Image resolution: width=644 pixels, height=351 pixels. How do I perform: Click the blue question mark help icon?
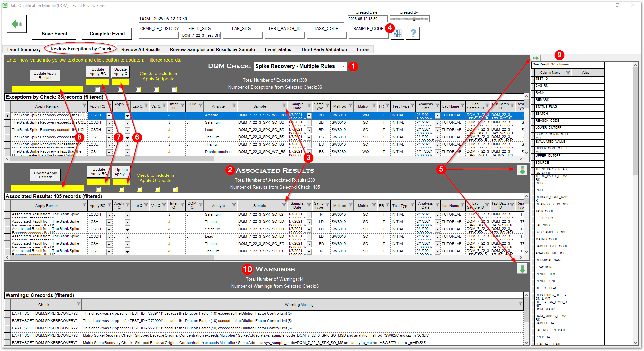(413, 33)
